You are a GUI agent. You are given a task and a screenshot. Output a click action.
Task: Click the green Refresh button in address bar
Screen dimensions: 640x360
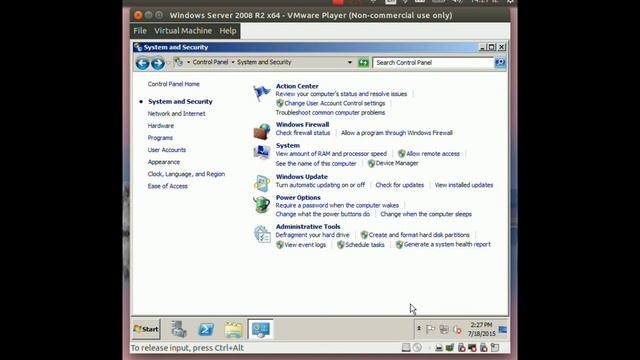point(363,62)
